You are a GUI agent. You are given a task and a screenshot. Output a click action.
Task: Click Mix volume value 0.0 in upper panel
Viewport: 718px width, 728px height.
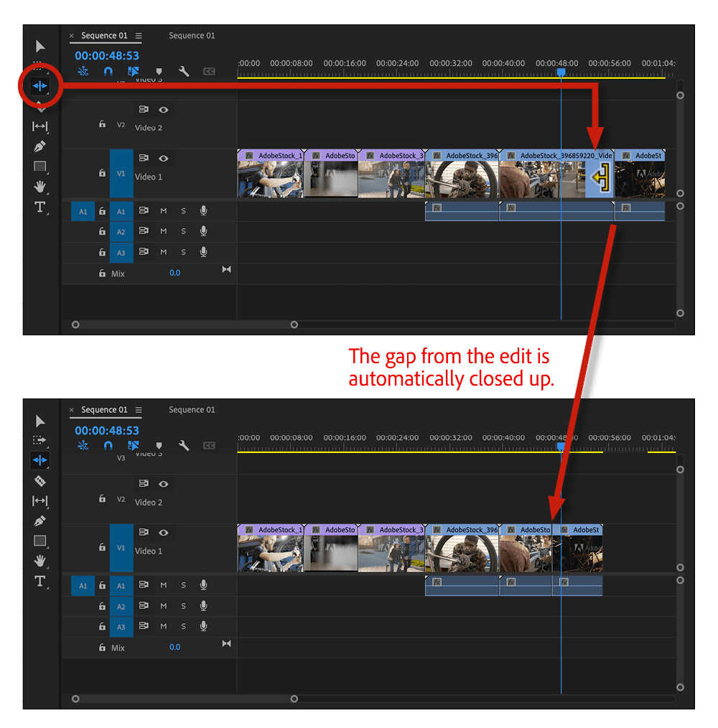click(174, 273)
